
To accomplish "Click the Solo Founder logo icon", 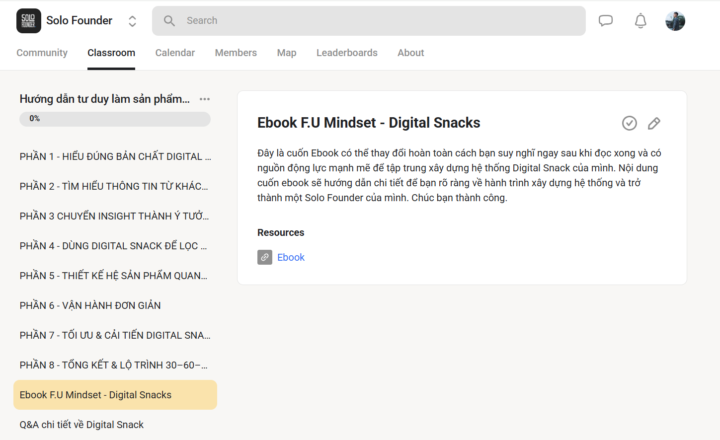I will pos(28,21).
